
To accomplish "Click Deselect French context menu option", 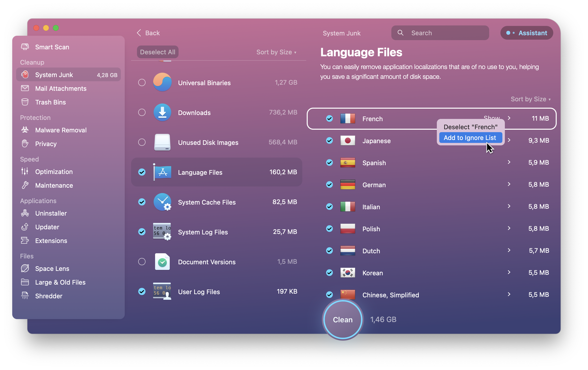I will tap(469, 127).
